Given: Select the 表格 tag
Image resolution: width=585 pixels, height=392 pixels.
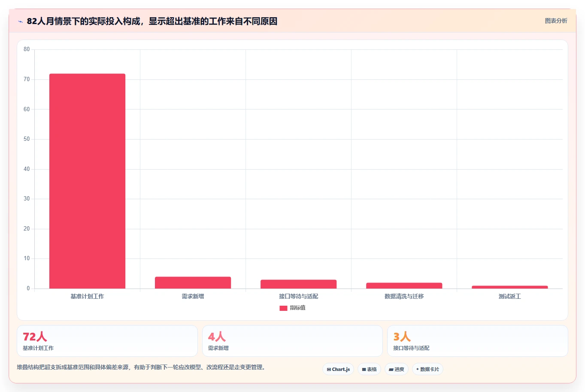Looking at the screenshot, I should 369,369.
